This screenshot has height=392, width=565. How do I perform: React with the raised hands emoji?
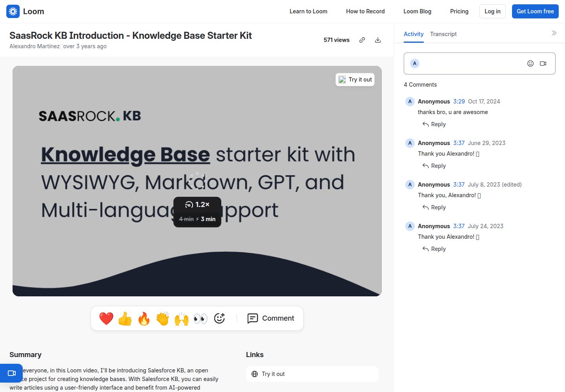click(x=182, y=318)
